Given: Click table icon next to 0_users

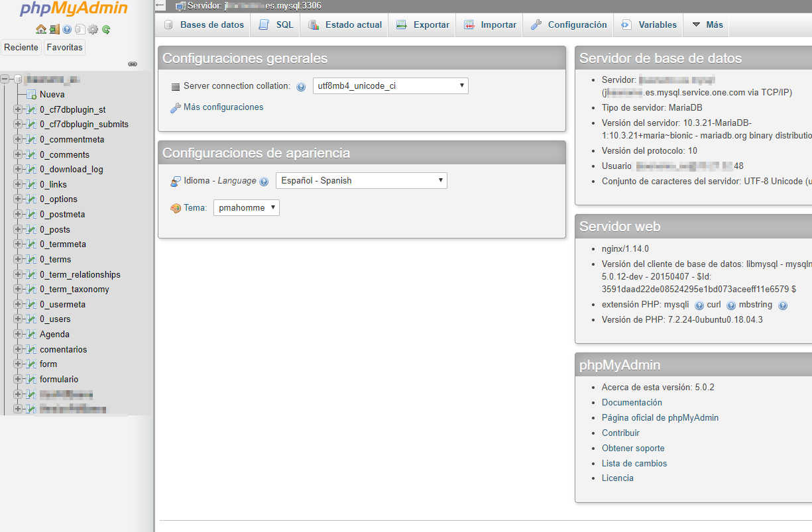Looking at the screenshot, I should 31,319.
